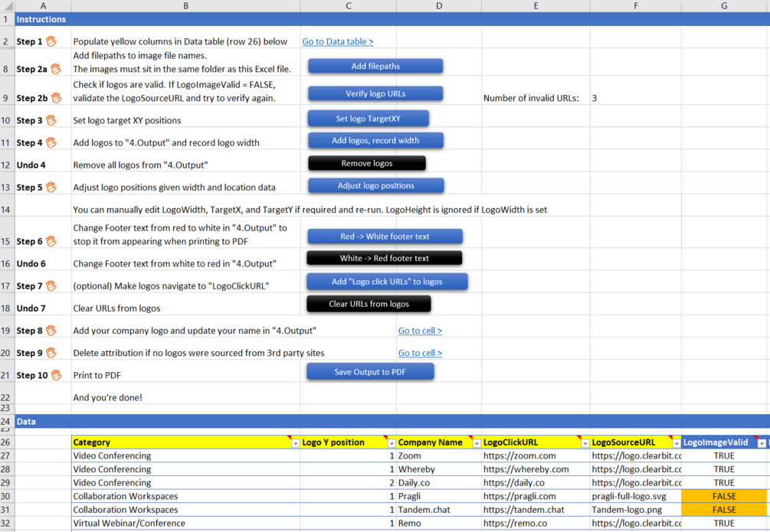The image size is (770, 532).
Task: Click the Verify logo URLs button
Action: click(x=375, y=93)
